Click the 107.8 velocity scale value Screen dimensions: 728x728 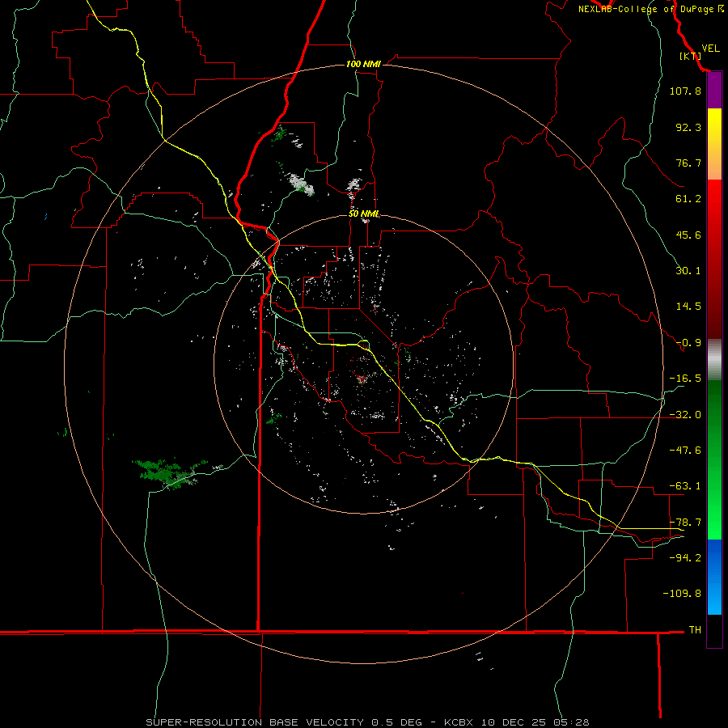point(685,91)
